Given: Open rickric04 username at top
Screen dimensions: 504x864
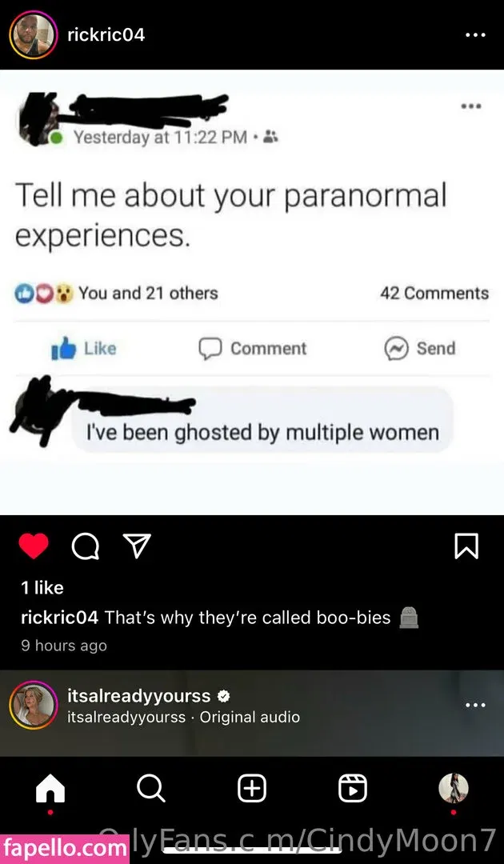Looking at the screenshot, I should pos(106,34).
